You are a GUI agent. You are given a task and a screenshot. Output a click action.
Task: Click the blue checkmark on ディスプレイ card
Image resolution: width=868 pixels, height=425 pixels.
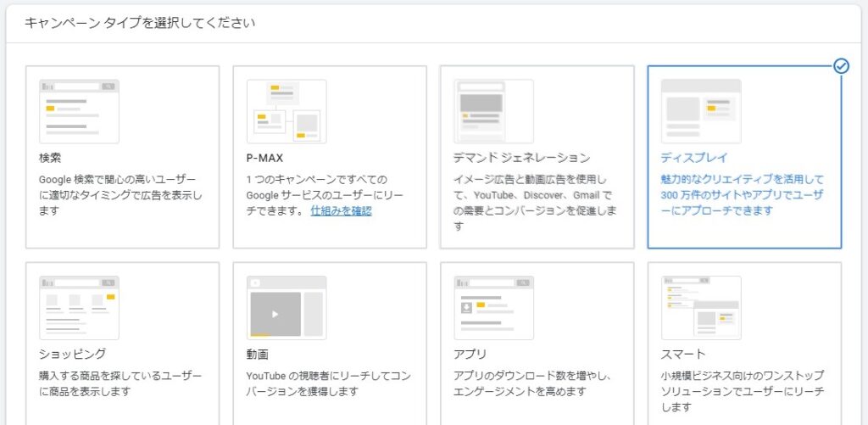pos(841,66)
